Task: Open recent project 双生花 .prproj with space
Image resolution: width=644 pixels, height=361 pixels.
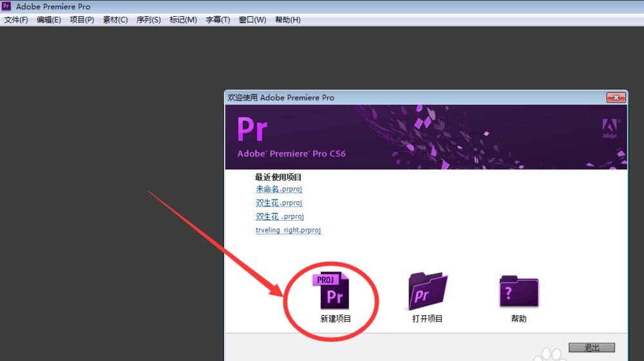Action: point(279,216)
